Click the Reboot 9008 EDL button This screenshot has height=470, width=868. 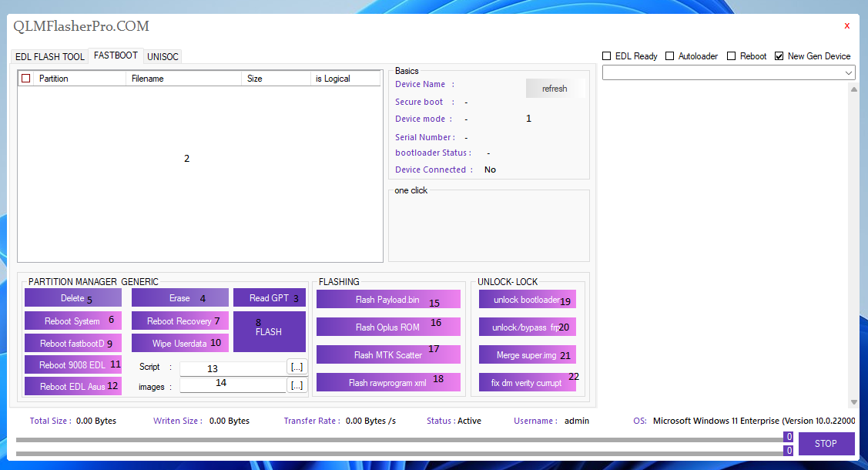point(73,364)
